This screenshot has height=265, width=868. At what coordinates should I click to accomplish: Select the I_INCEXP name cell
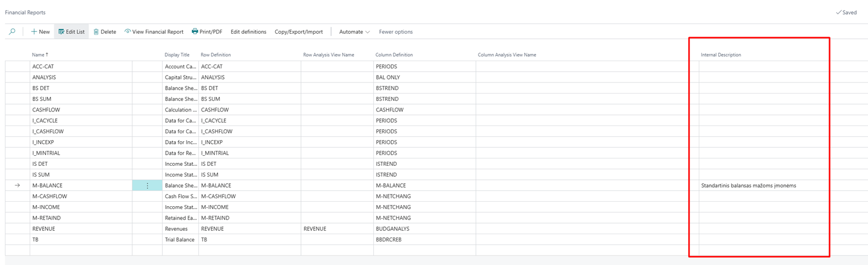click(x=81, y=142)
